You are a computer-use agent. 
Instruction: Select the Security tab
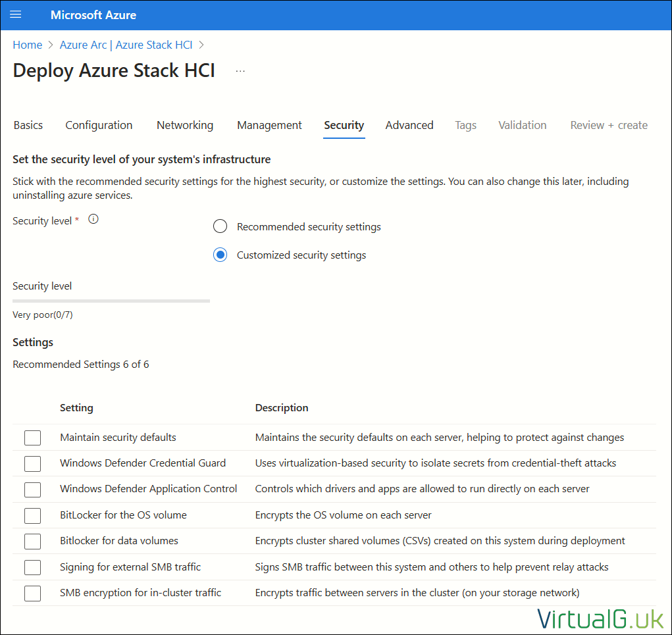[x=344, y=125]
